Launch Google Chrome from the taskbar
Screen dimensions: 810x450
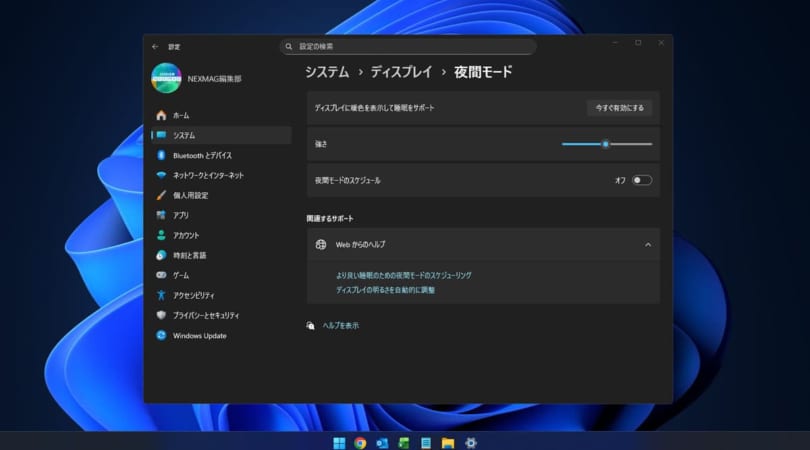(360, 442)
